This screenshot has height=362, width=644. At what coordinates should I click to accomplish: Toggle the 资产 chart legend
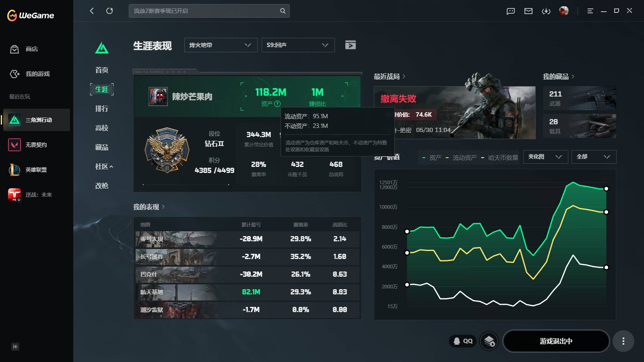pyautogui.click(x=431, y=158)
